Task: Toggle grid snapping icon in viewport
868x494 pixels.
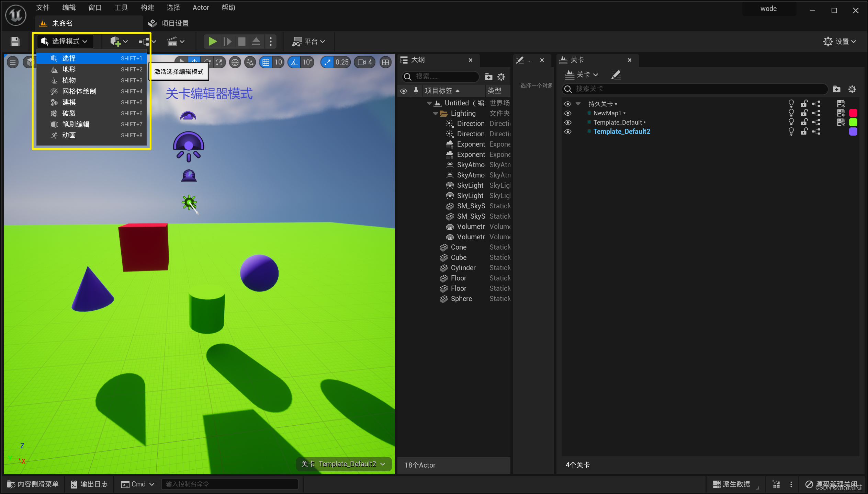Action: pyautogui.click(x=266, y=62)
